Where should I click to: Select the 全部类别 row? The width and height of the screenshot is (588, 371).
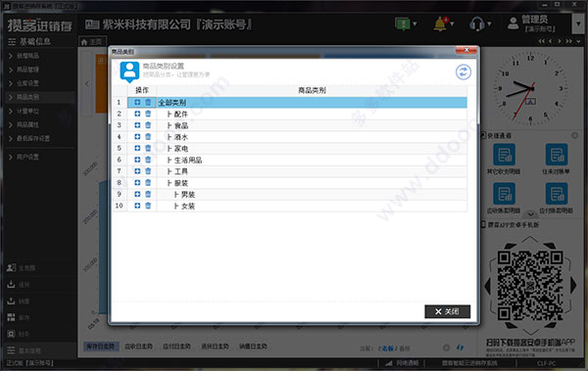pyautogui.click(x=297, y=103)
